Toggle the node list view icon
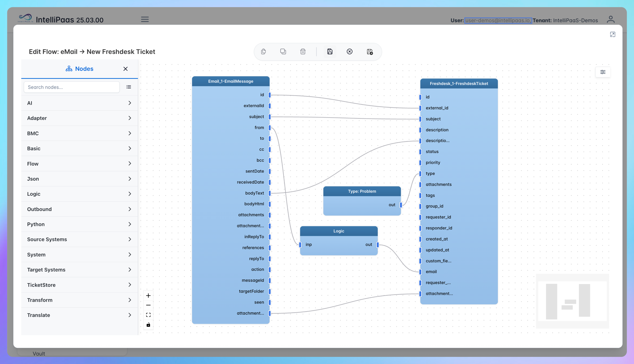The image size is (634, 364). point(128,87)
